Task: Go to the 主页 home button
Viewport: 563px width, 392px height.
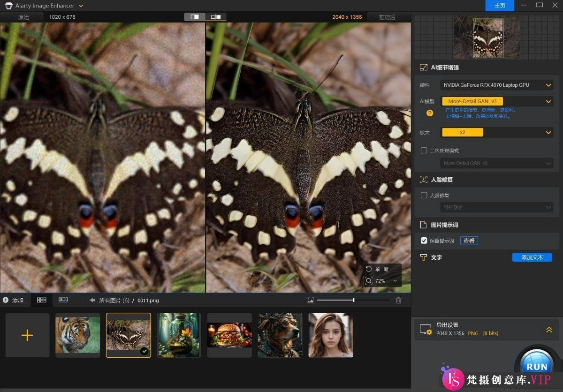Action: (x=500, y=6)
